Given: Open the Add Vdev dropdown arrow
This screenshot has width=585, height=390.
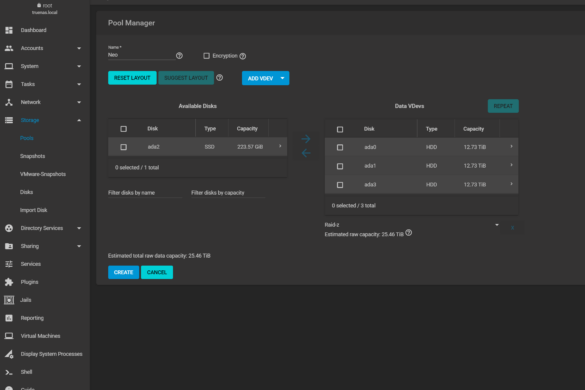Looking at the screenshot, I should tap(282, 78).
